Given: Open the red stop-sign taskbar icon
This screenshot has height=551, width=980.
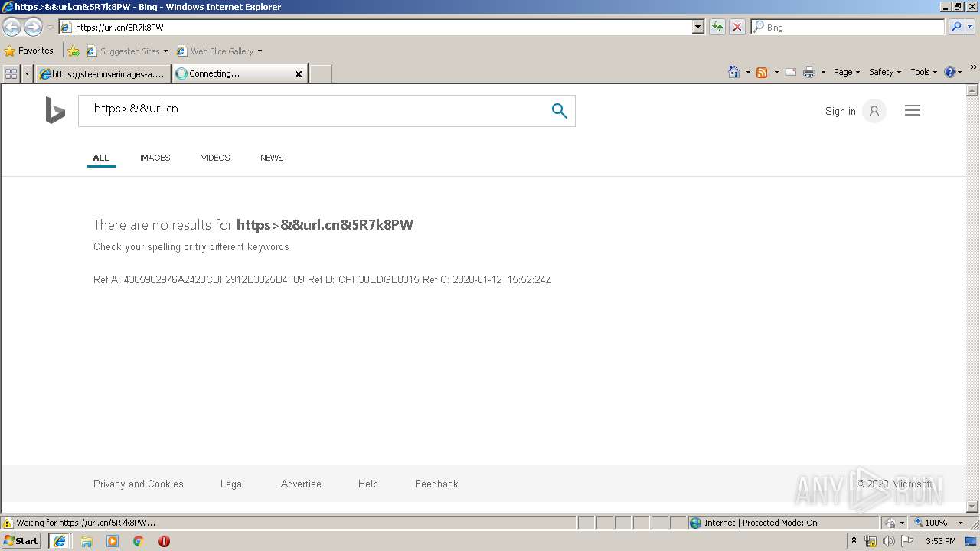Looking at the screenshot, I should [164, 541].
